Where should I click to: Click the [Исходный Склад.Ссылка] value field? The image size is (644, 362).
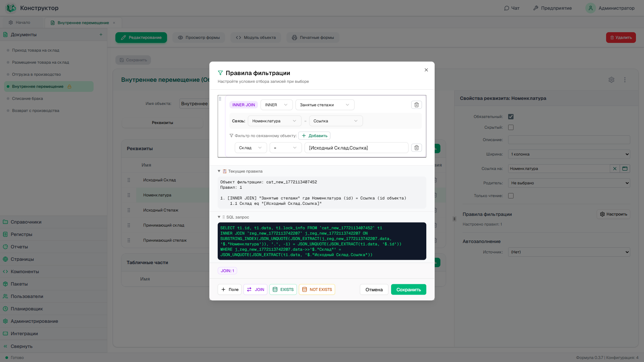(356, 148)
